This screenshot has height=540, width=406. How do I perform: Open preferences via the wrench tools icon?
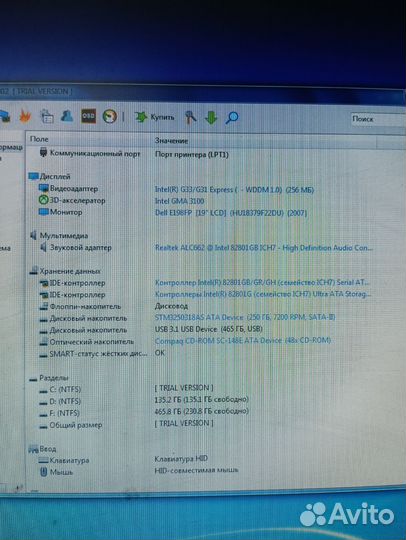point(190,117)
